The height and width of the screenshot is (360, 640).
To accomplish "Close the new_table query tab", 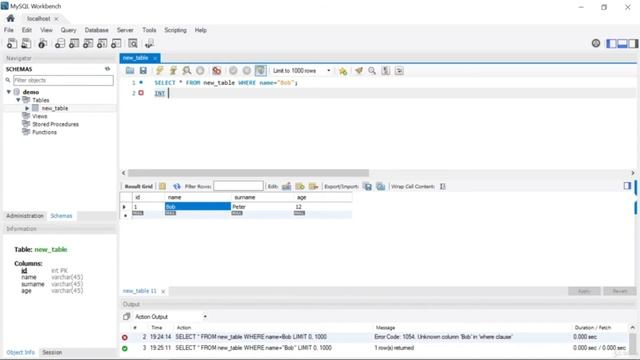I will point(155,58).
